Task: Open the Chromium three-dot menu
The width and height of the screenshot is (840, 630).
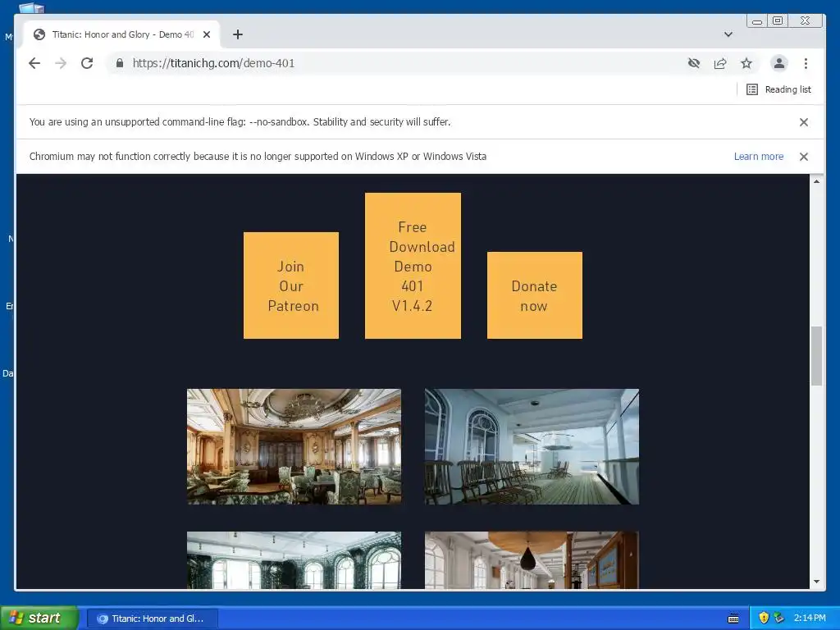Action: click(x=806, y=63)
